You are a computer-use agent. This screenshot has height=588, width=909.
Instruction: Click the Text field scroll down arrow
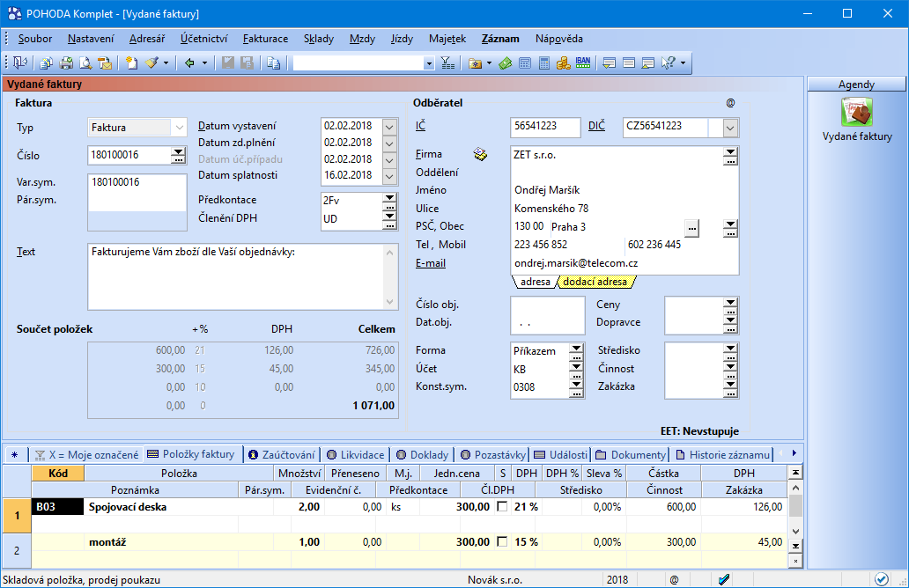tap(389, 302)
